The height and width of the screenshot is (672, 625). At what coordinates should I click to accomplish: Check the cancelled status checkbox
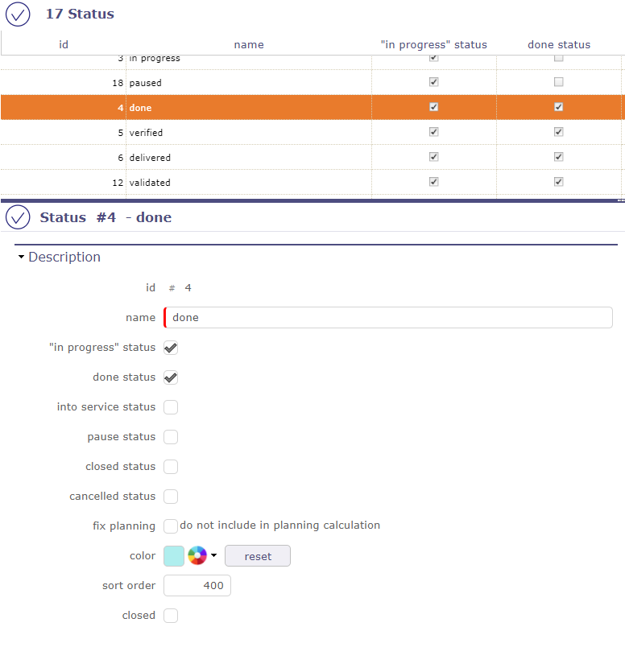[x=171, y=497]
